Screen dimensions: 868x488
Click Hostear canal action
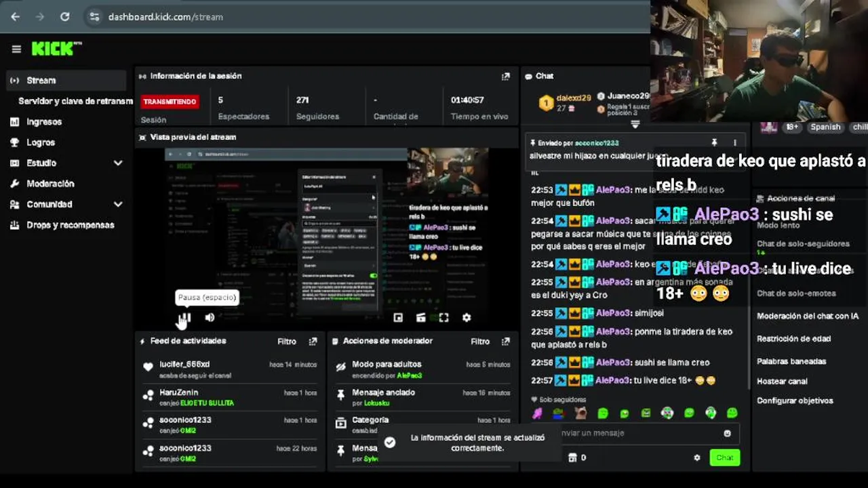click(782, 382)
